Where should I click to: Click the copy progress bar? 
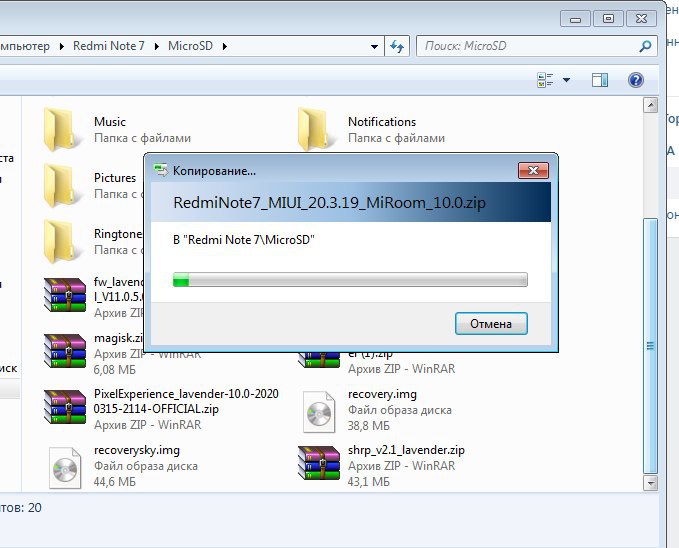(x=350, y=280)
